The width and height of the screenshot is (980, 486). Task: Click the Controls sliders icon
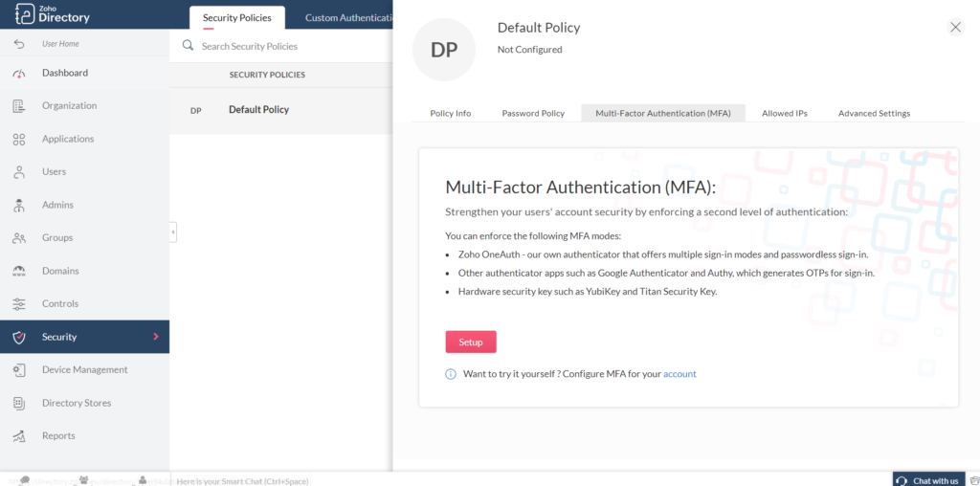point(19,304)
